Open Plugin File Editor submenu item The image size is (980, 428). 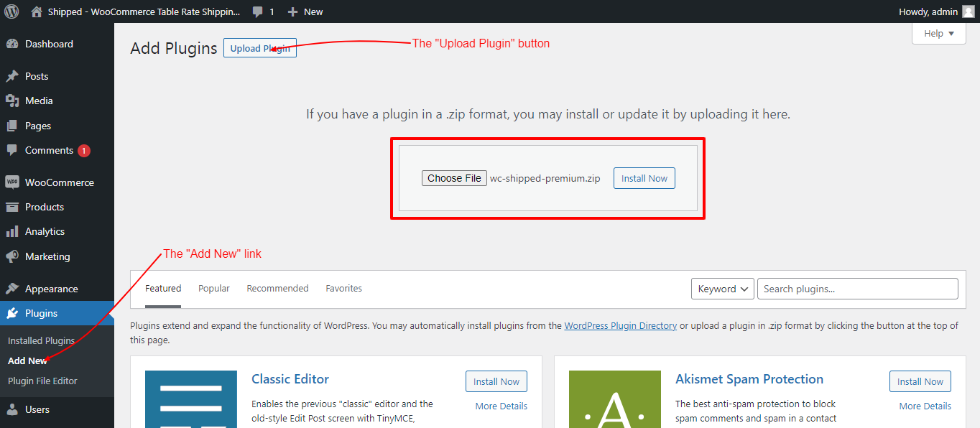[42, 381]
